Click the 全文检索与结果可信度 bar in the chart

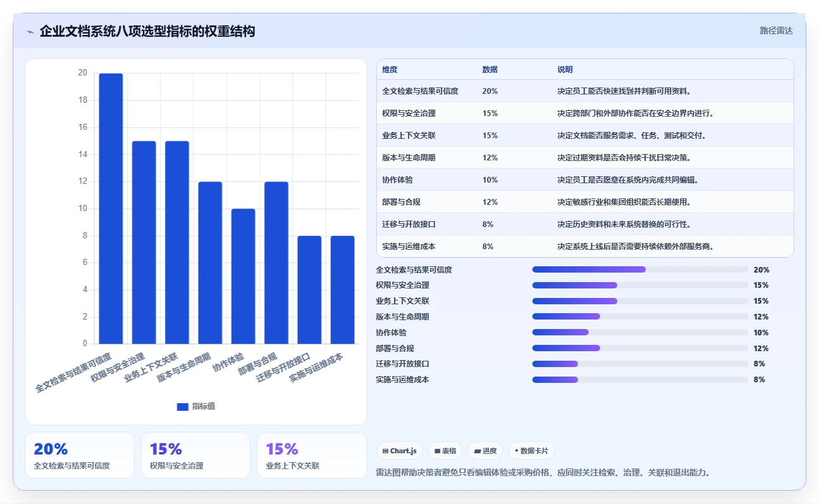[111, 209]
